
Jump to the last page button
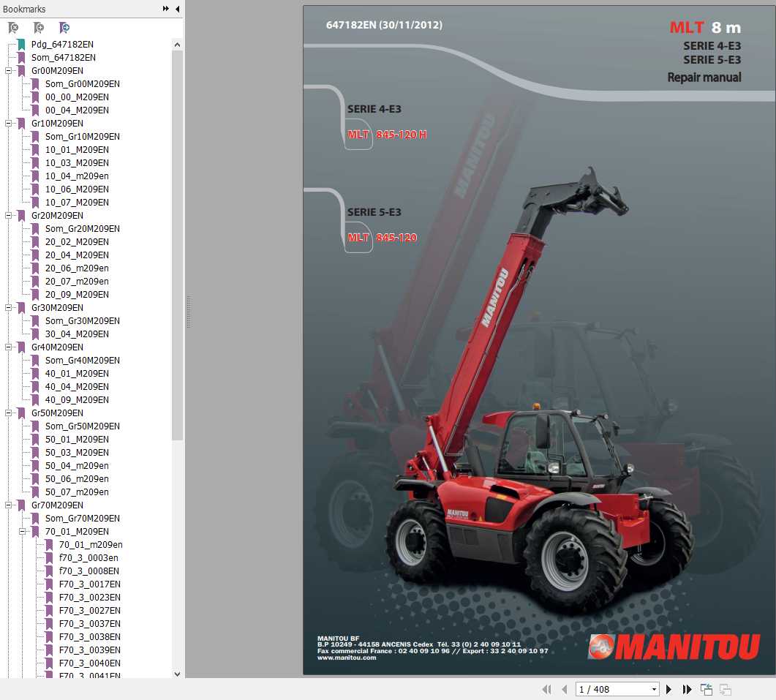(687, 689)
